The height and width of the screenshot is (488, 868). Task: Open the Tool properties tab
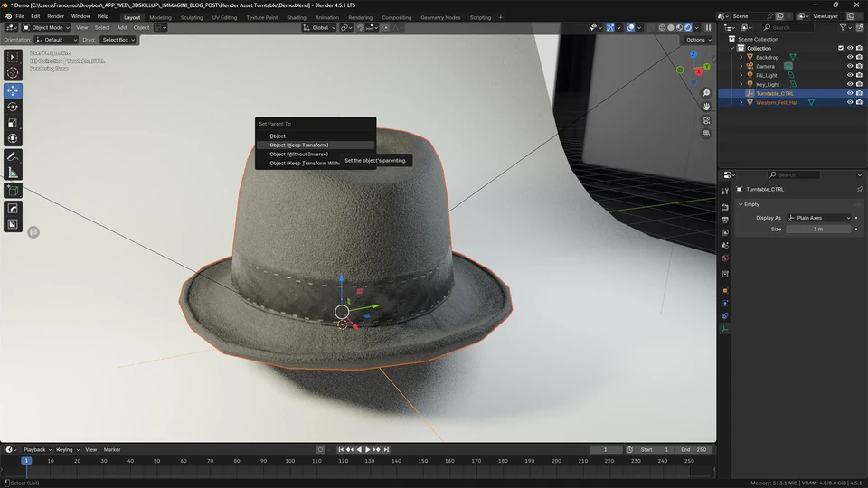point(725,191)
